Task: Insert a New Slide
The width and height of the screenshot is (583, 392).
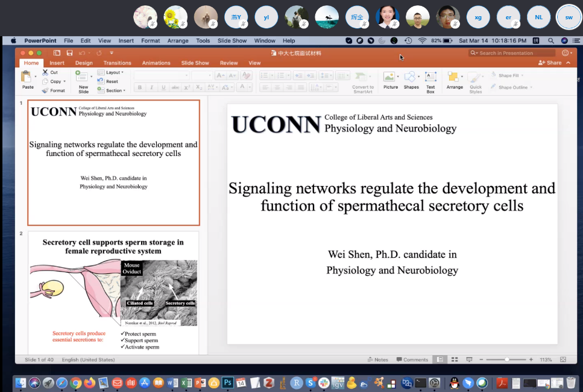Action: click(x=81, y=76)
